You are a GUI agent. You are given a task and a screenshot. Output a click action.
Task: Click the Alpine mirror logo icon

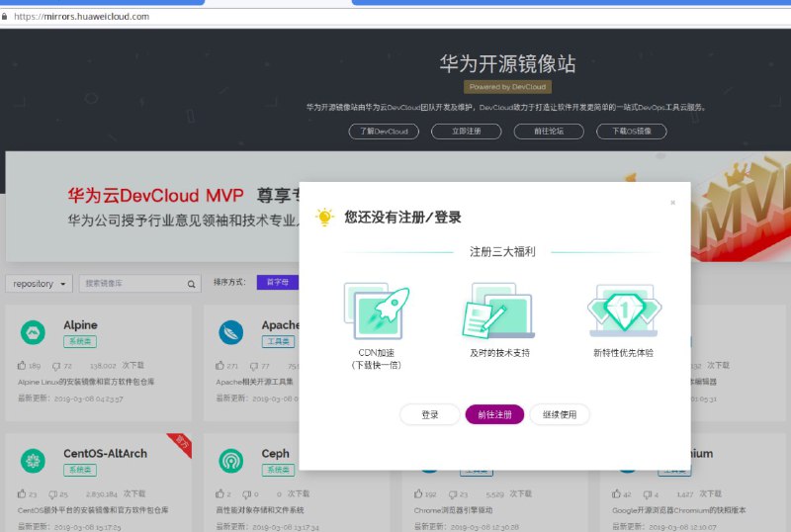coord(33,332)
